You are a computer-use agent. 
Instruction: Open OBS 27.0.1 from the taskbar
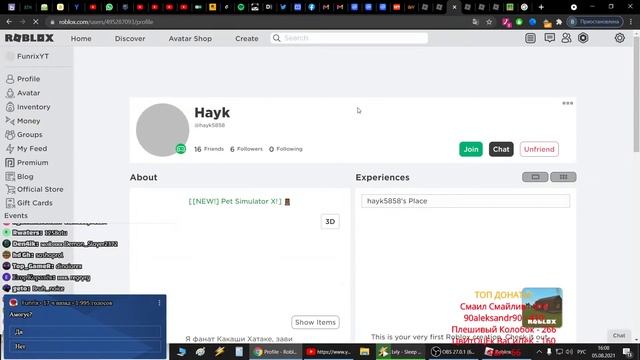pos(452,351)
